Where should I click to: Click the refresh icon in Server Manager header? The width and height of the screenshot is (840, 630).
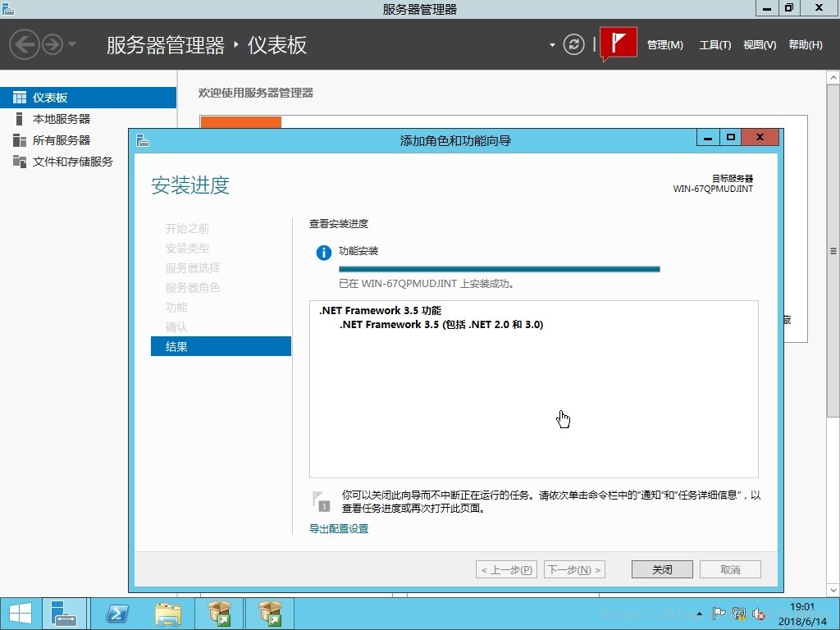pos(573,44)
